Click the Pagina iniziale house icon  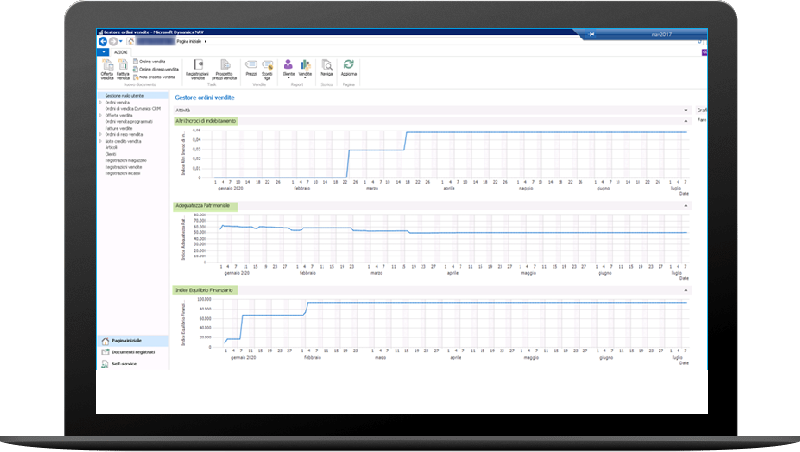coord(105,341)
